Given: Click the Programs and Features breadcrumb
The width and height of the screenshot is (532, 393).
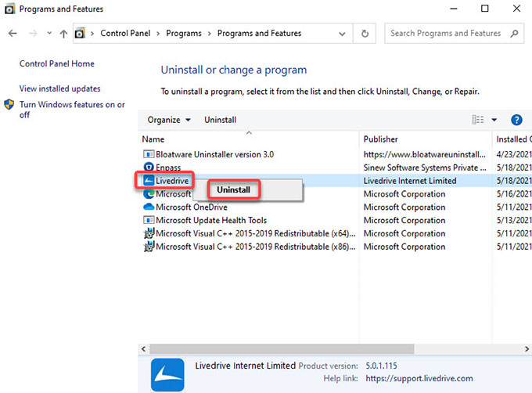Looking at the screenshot, I should [x=259, y=33].
